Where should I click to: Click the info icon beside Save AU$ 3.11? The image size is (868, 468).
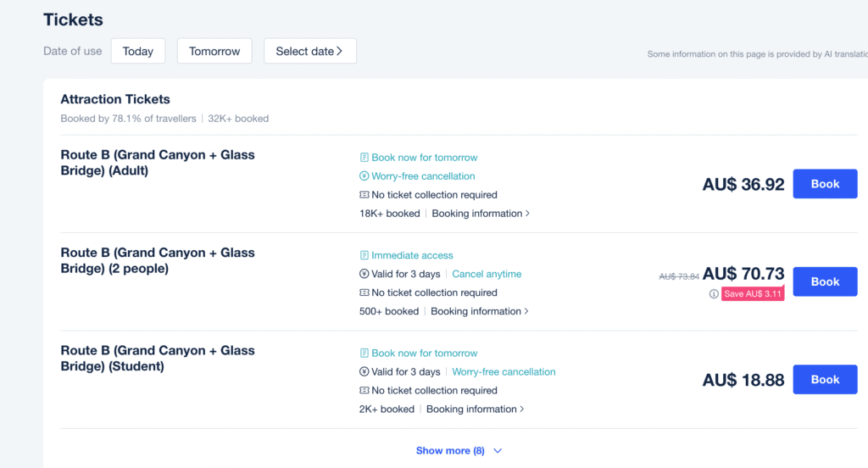point(714,294)
